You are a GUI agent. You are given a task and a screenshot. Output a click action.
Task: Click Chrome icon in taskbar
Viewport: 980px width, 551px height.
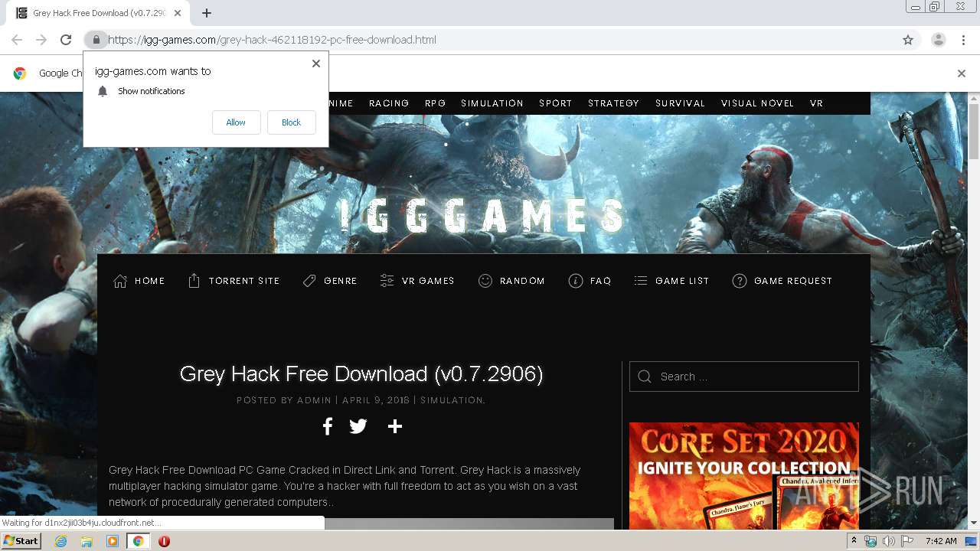(x=139, y=541)
